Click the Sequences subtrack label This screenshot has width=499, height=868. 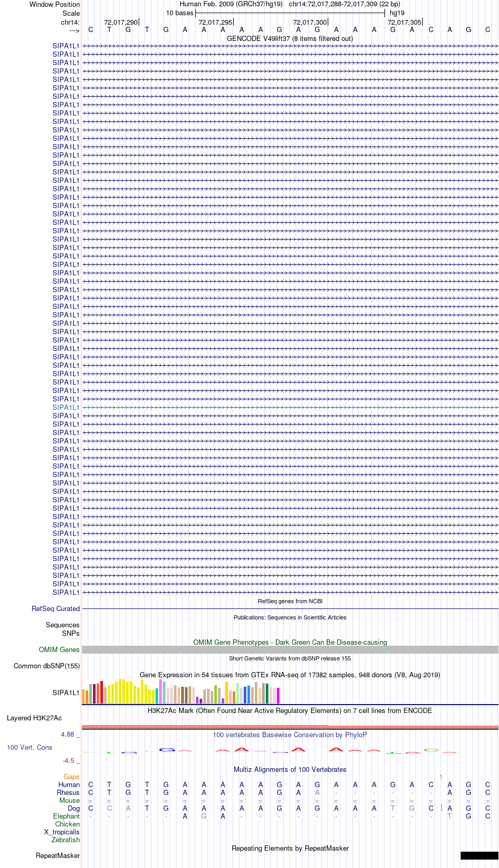coord(63,625)
